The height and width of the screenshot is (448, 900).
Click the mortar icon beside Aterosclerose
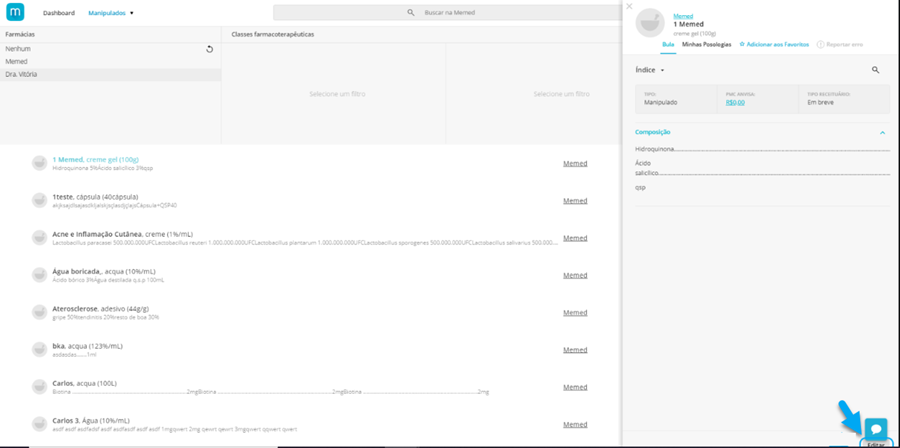point(39,312)
